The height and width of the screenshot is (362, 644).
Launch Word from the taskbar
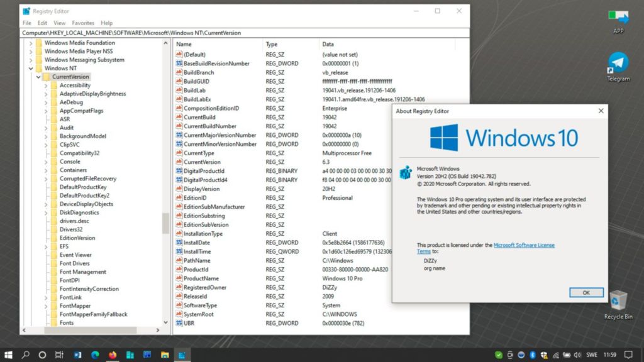click(77, 354)
